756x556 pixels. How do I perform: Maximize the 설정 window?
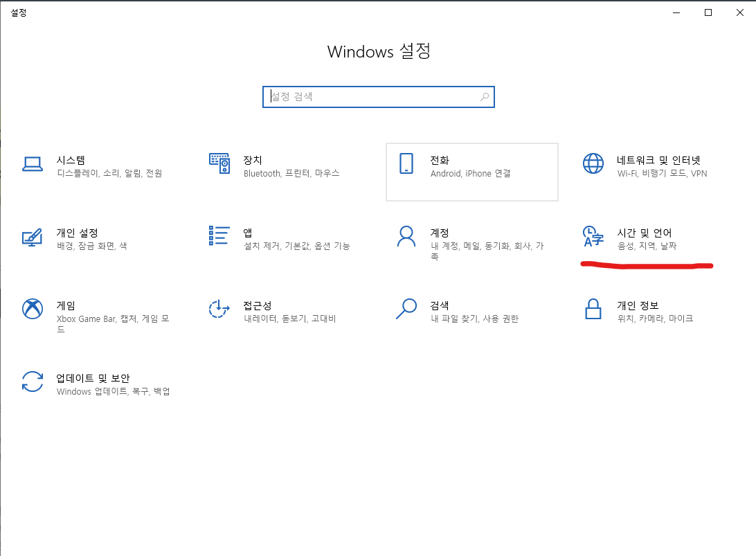708,12
